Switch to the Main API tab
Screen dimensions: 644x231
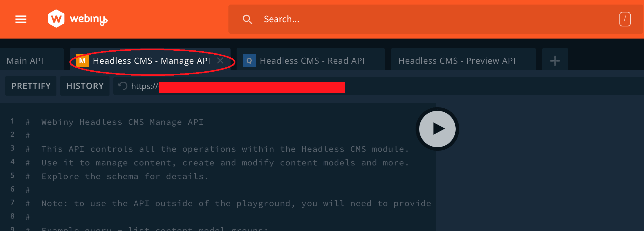point(25,61)
